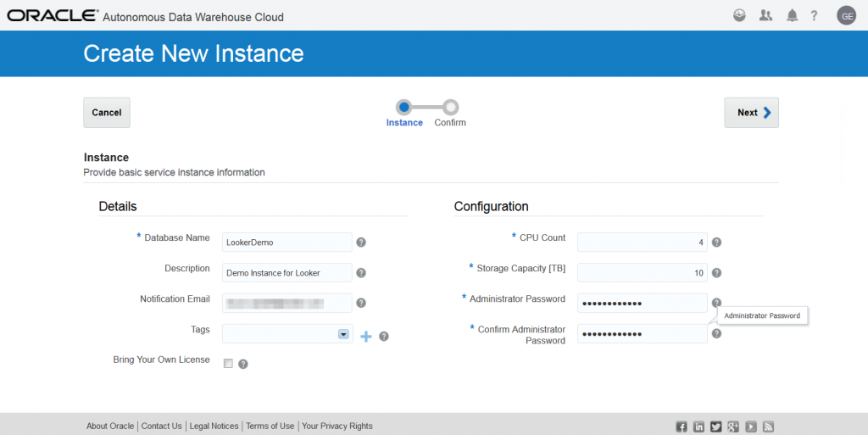Click the Storage Capacity input field
The height and width of the screenshot is (435, 868).
(x=642, y=273)
